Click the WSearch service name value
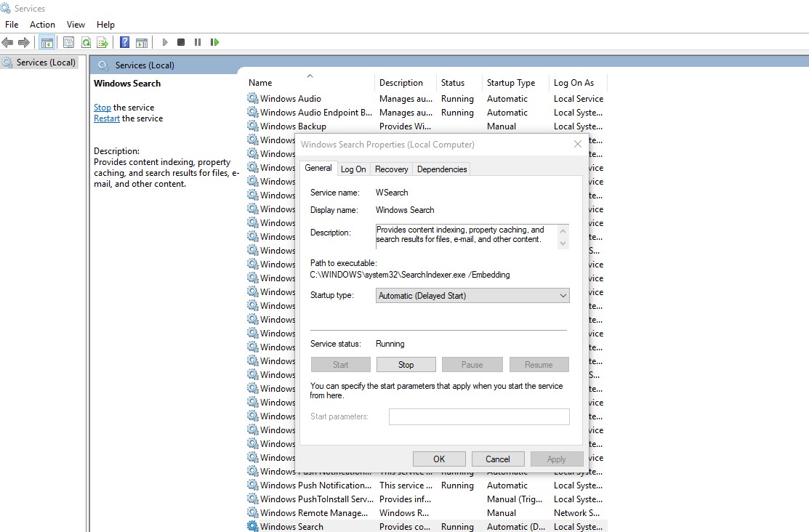The height and width of the screenshot is (532, 809). point(392,193)
